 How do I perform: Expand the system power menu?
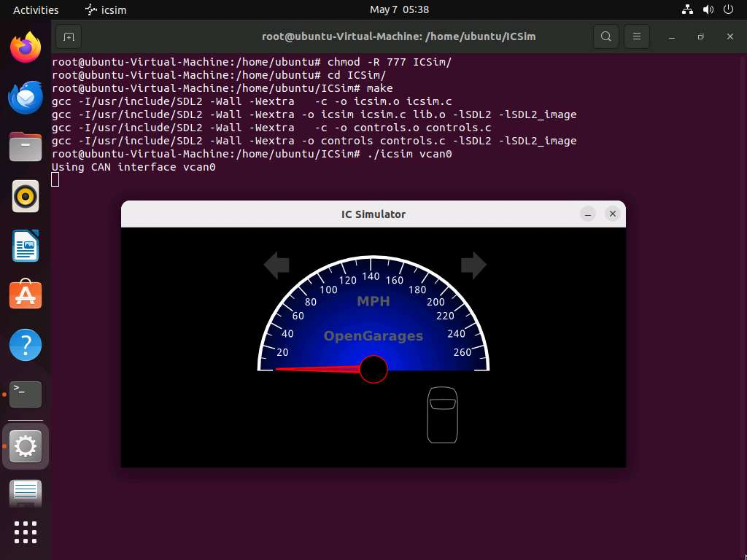[727, 9]
